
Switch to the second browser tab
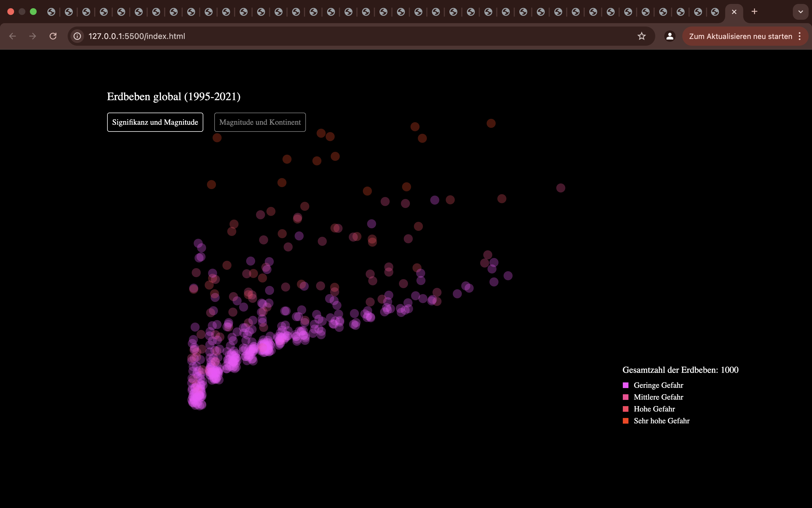click(x=69, y=12)
